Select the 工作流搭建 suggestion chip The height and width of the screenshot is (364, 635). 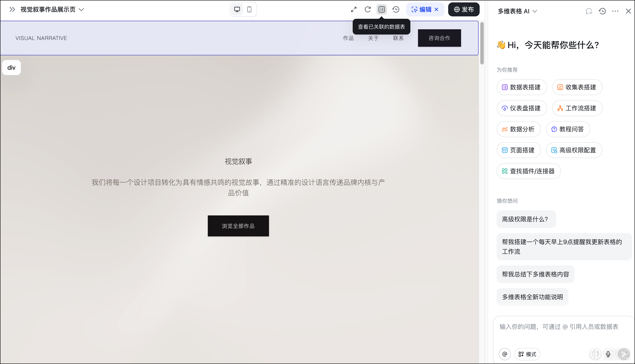click(x=577, y=108)
